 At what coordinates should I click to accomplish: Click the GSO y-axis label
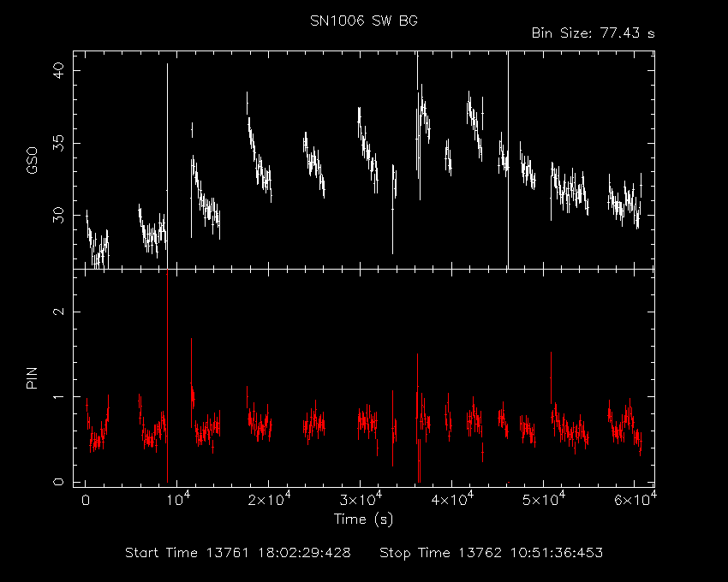tap(32, 160)
